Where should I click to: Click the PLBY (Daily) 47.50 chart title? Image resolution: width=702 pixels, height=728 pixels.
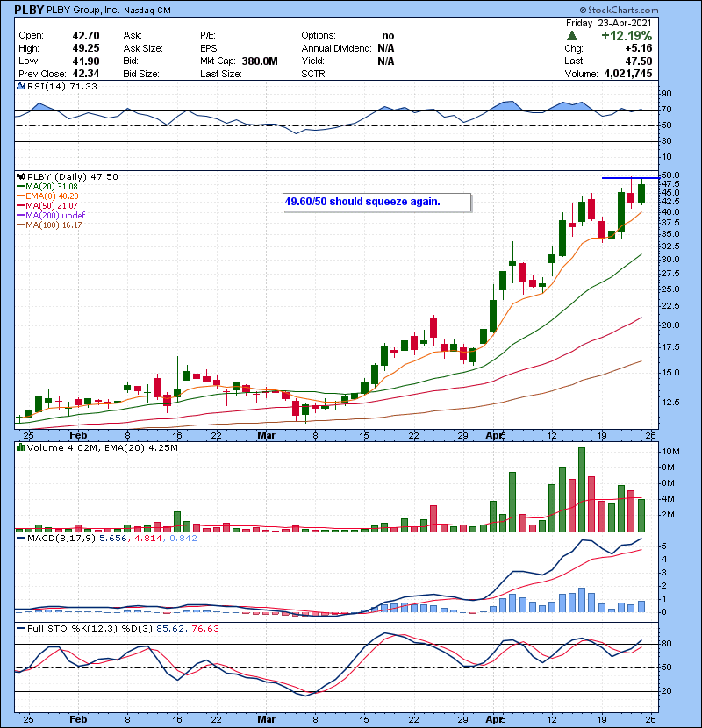(73, 177)
